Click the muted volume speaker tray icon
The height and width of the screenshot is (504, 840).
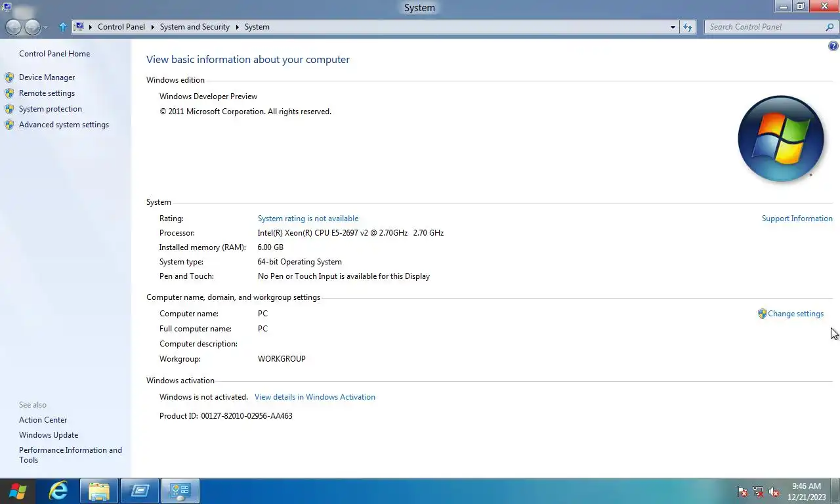tap(774, 492)
